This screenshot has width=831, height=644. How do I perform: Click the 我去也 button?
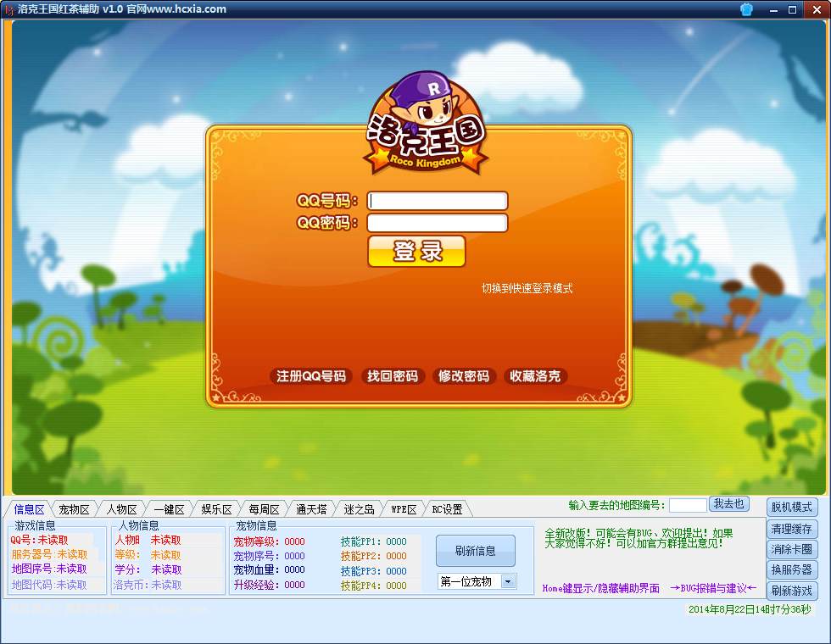click(729, 504)
